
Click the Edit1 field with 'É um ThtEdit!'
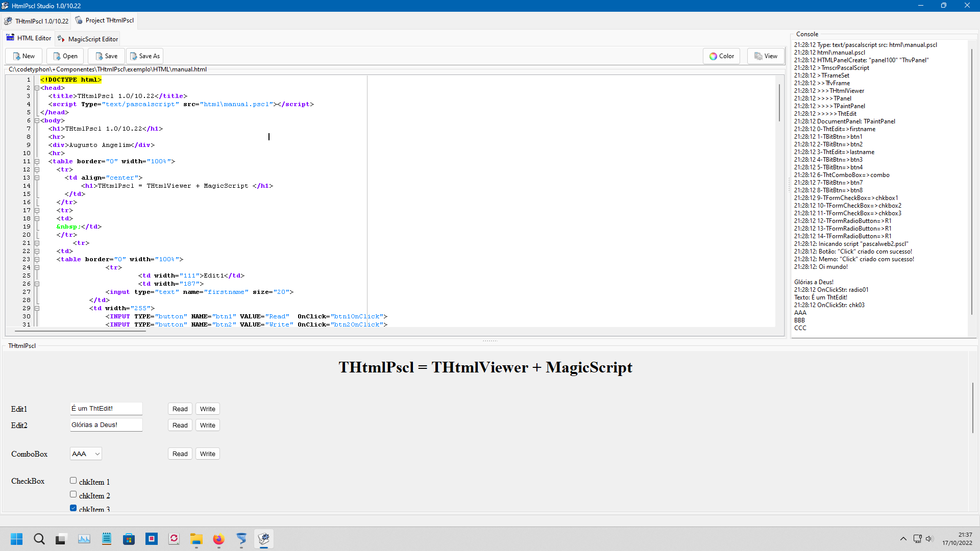106,409
